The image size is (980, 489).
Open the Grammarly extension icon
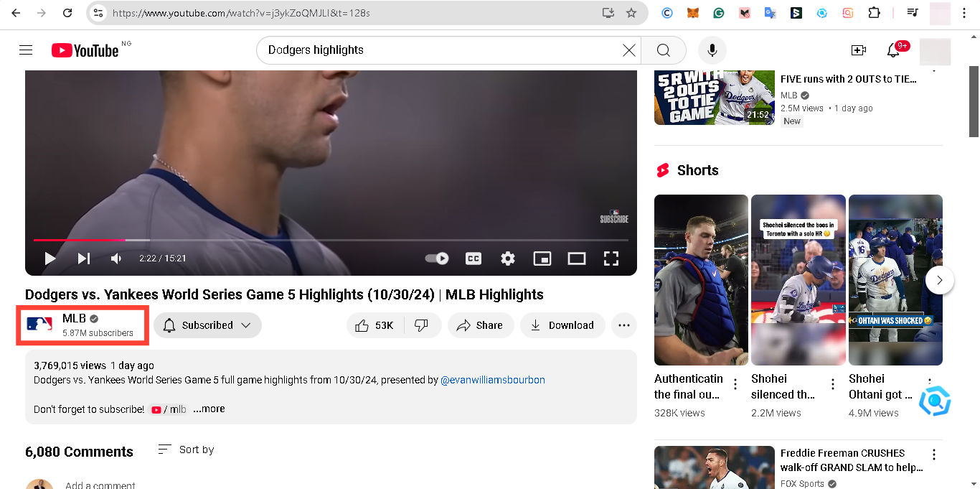click(719, 13)
